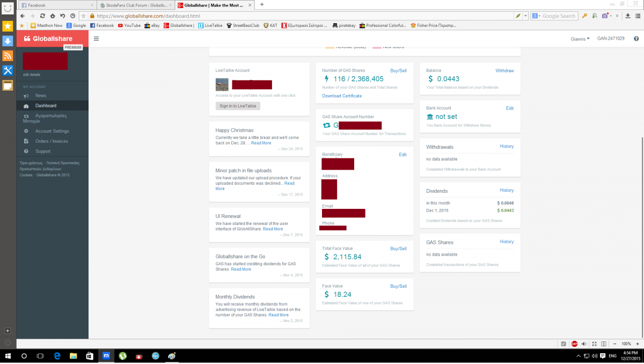The image size is (644, 364).
Task: Click the browser back arrow
Action: (22, 16)
